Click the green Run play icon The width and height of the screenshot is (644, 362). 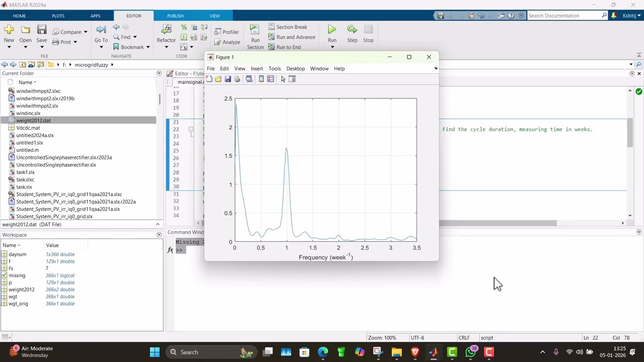click(x=332, y=30)
